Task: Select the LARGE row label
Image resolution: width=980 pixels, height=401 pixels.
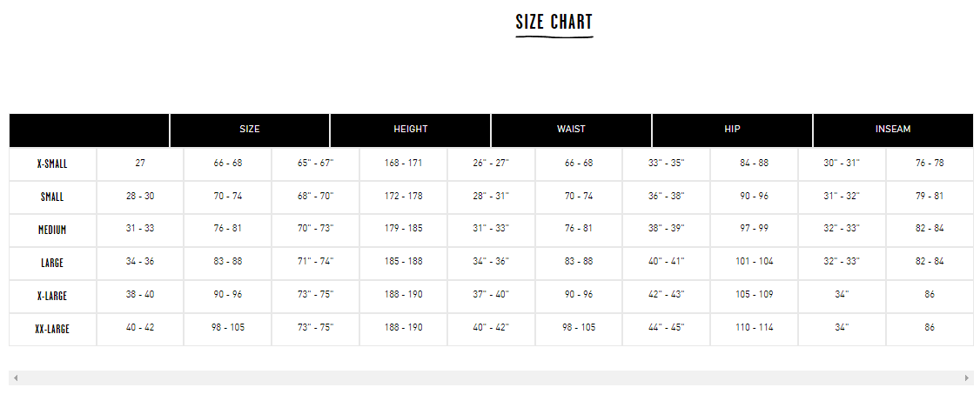Action: (52, 263)
